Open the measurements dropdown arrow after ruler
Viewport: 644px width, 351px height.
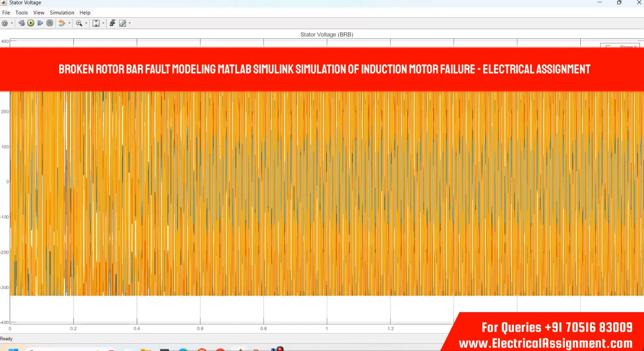click(129, 23)
